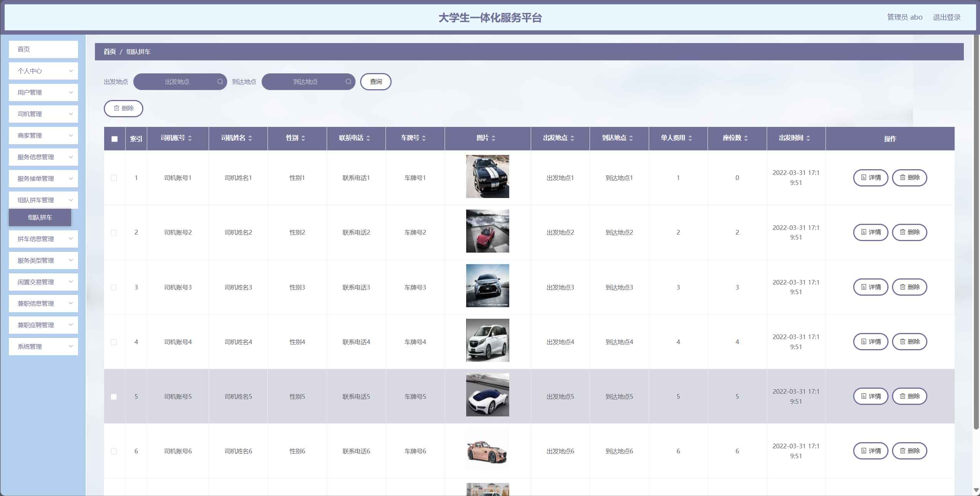The image size is (980, 496).
Task: Open 详情 for row 司机账号1
Action: tap(870, 178)
